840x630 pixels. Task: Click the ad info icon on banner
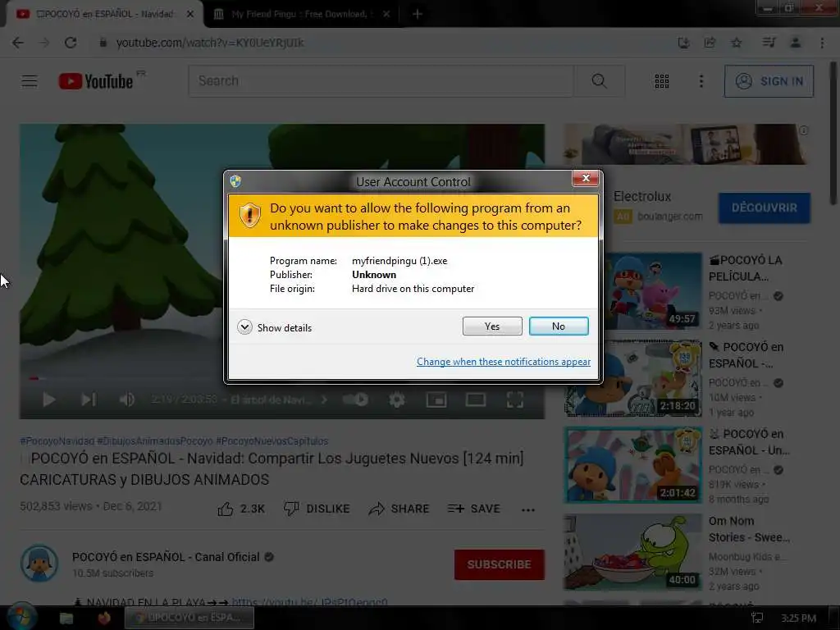(x=804, y=130)
